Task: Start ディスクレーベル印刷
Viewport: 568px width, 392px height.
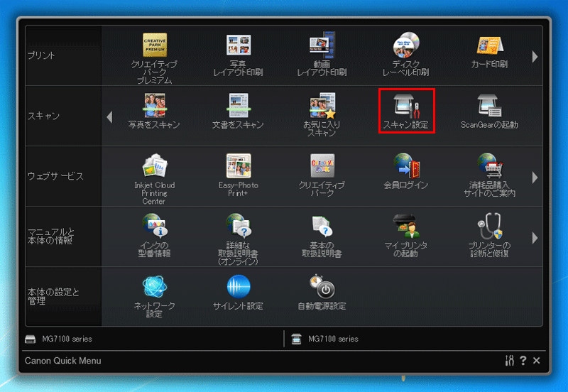Action: (x=405, y=54)
